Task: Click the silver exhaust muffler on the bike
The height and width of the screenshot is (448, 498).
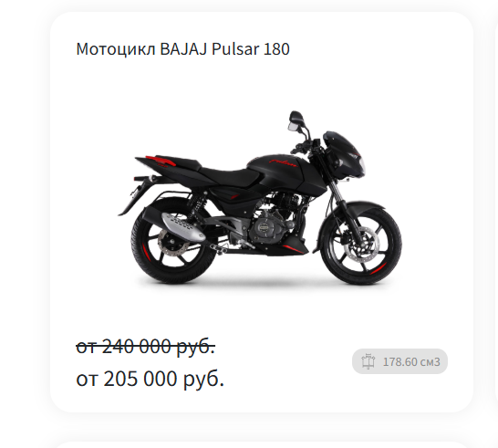Action: [183, 226]
